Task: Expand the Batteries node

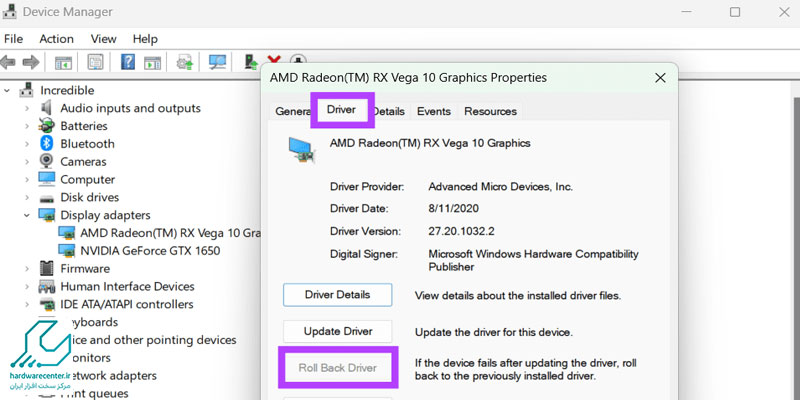Action: (x=27, y=126)
